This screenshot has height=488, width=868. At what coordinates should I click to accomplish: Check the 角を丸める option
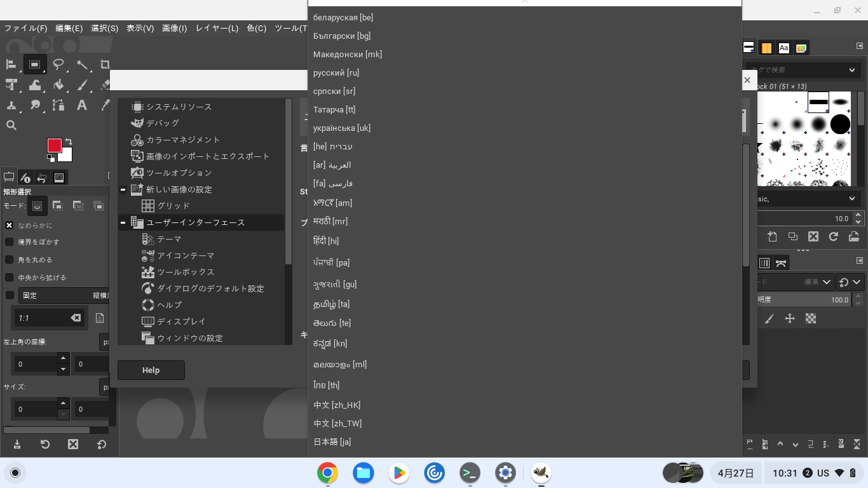click(x=10, y=260)
